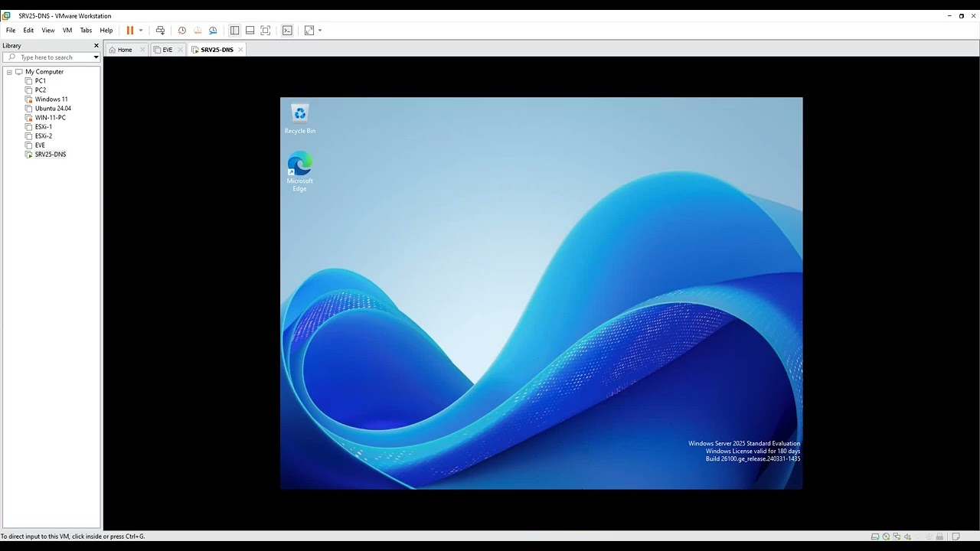Viewport: 980px width, 551px height.
Task: Select WIN-11-PC in the library
Action: 51,118
